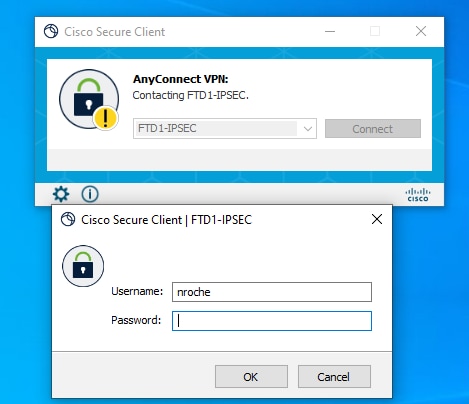
Task: Close the FTD1-IPSEC login dialog
Action: click(377, 219)
